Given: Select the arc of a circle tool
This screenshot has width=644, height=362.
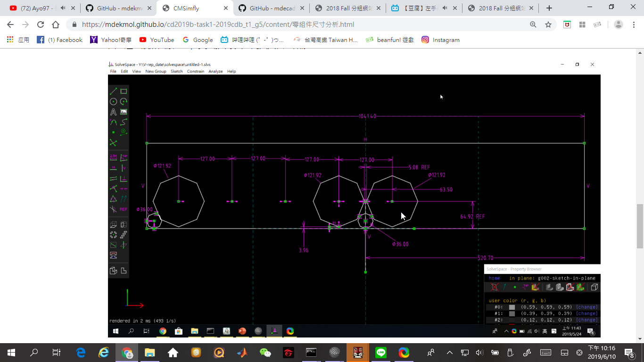Looking at the screenshot, I should pos(124,101).
